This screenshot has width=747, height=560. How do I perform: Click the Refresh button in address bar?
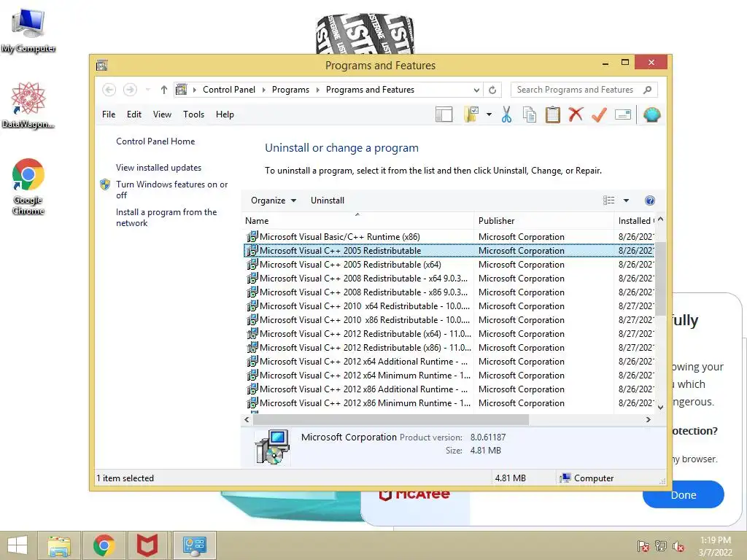point(492,90)
